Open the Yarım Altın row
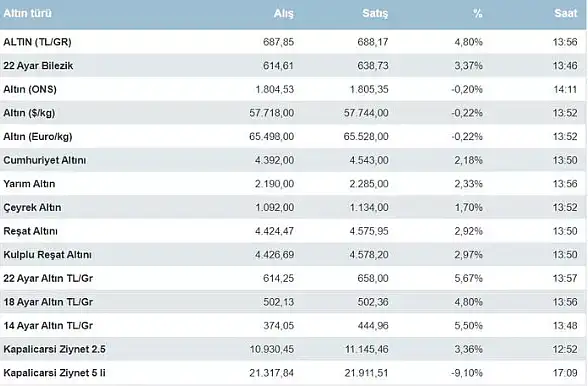 (293, 184)
